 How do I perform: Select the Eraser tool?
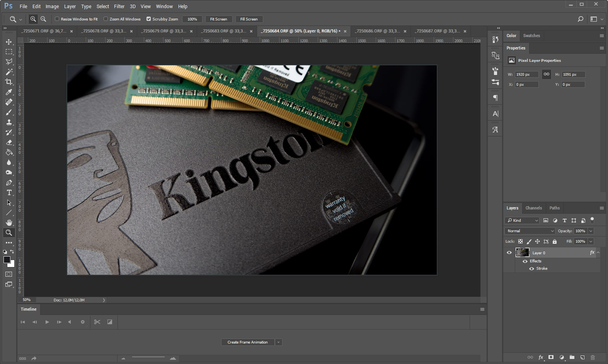coord(9,142)
